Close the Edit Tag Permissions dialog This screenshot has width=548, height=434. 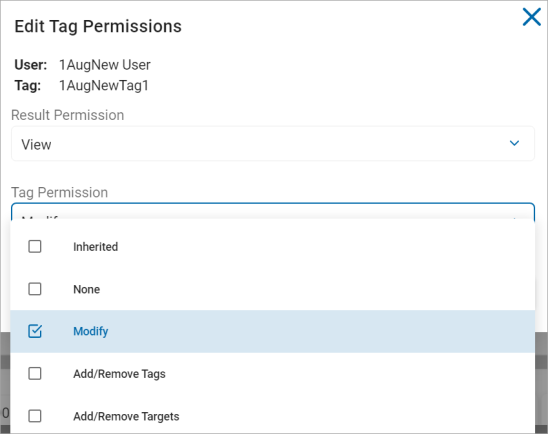click(x=532, y=17)
